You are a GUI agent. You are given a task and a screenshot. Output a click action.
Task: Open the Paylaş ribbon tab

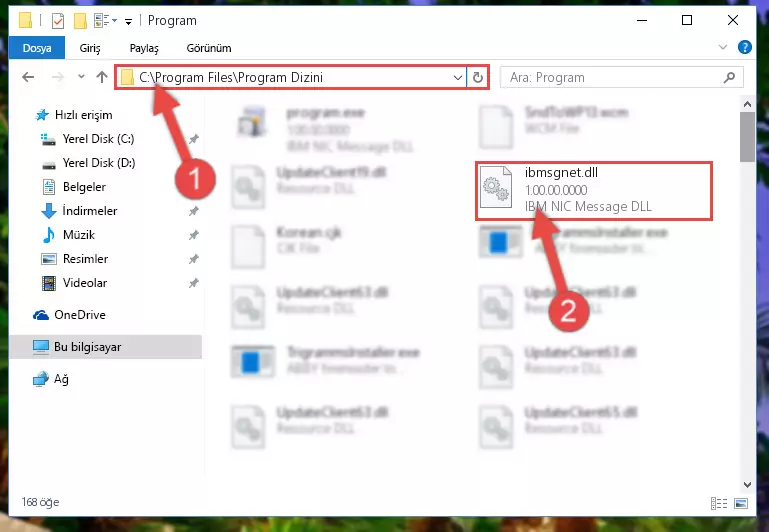click(x=144, y=48)
